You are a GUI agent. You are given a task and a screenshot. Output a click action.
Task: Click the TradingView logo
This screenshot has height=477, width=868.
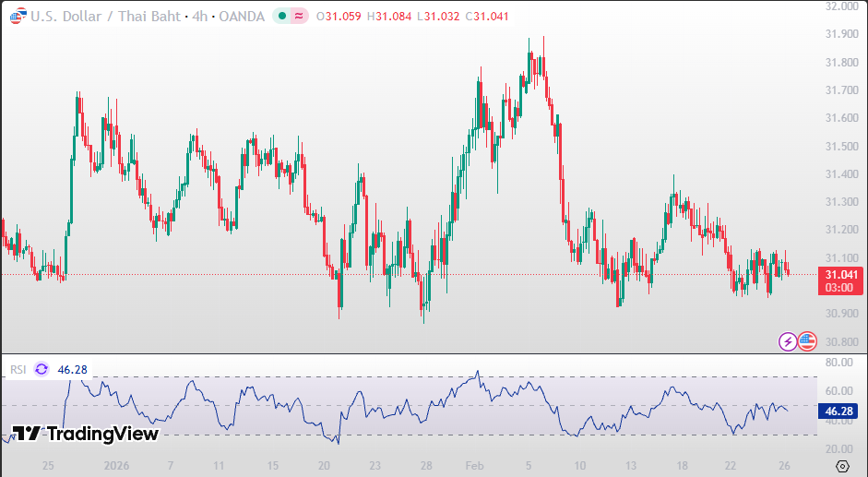coord(85,434)
